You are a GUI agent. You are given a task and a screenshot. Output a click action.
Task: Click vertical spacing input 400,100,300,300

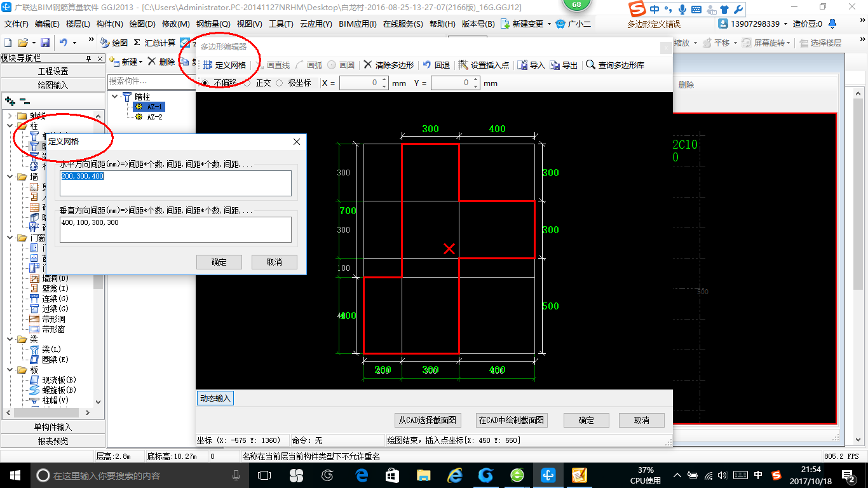tap(175, 230)
